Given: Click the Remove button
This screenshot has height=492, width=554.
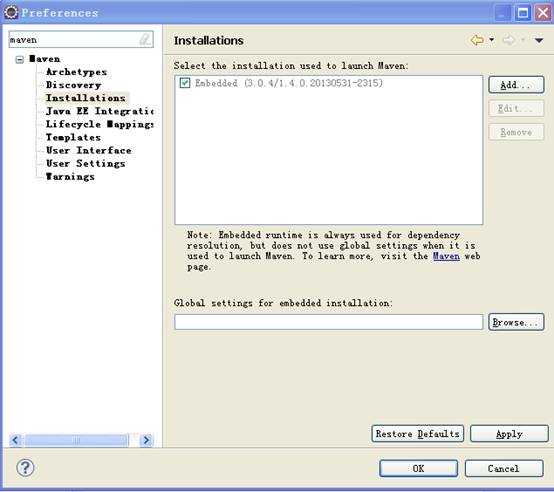Looking at the screenshot, I should tap(516, 132).
